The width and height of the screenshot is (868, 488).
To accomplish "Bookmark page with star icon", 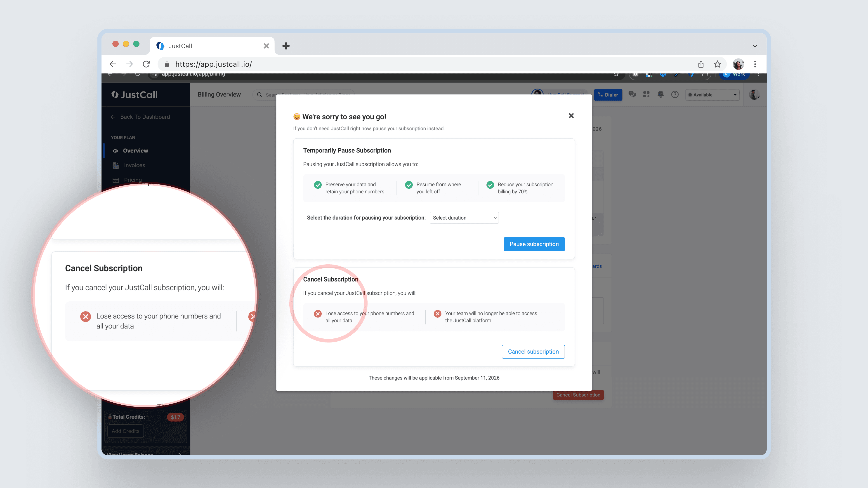I will click(x=717, y=64).
